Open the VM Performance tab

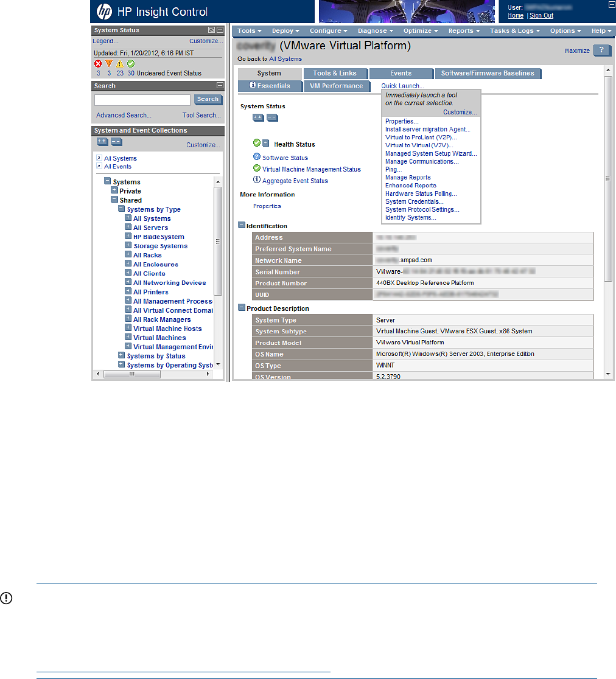(337, 86)
